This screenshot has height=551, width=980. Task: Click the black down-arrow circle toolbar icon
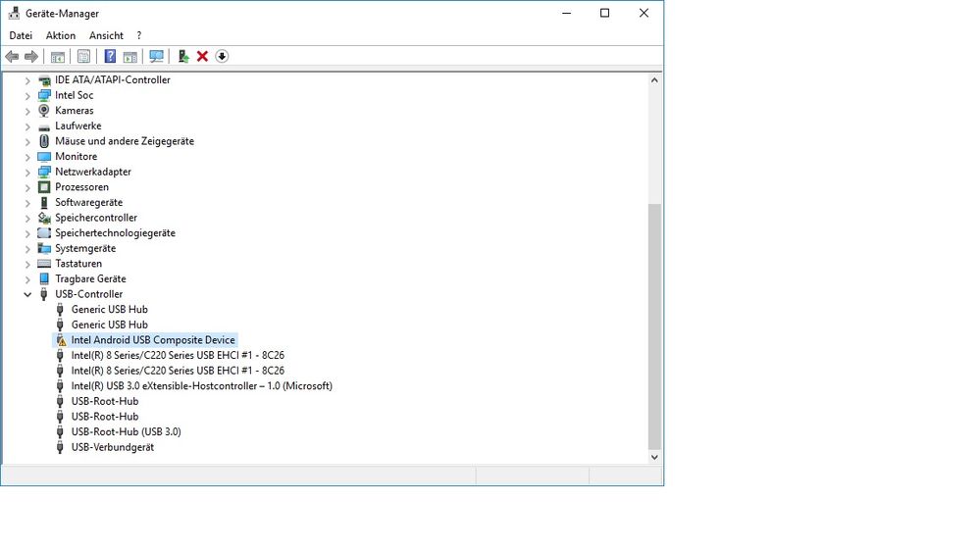click(x=222, y=57)
